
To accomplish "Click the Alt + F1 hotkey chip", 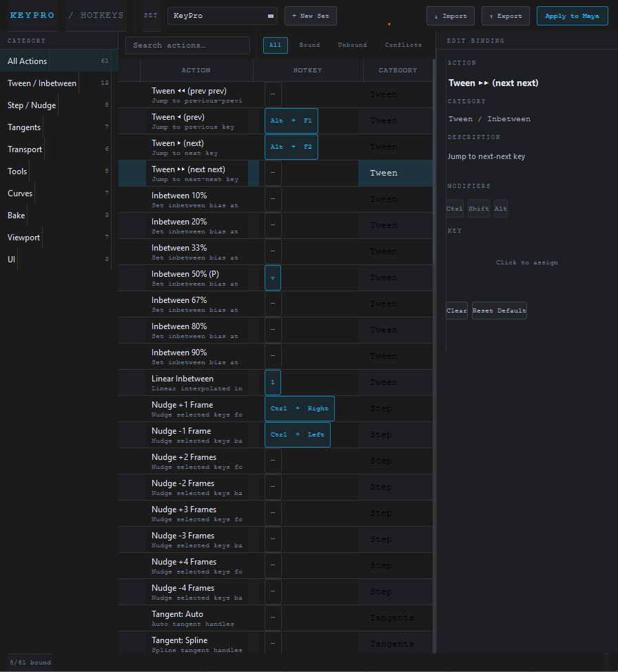I will point(291,121).
